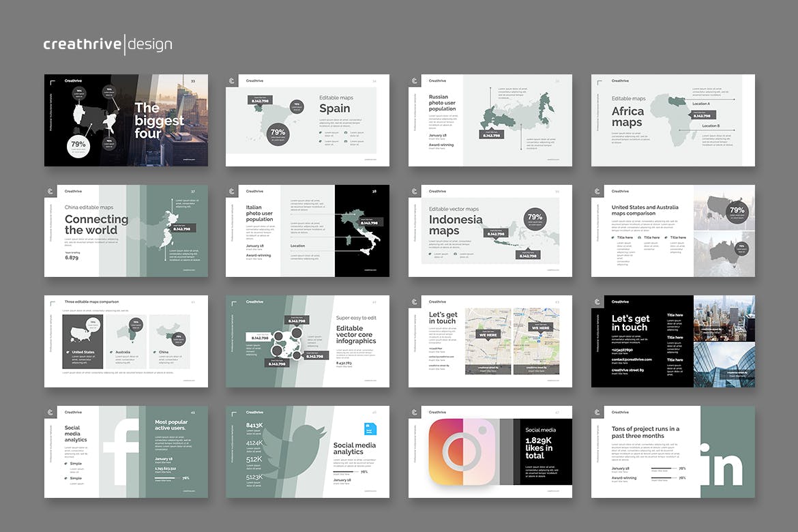Click the Instagram camera icon
Screen dimensions: 798x532
click(462, 452)
